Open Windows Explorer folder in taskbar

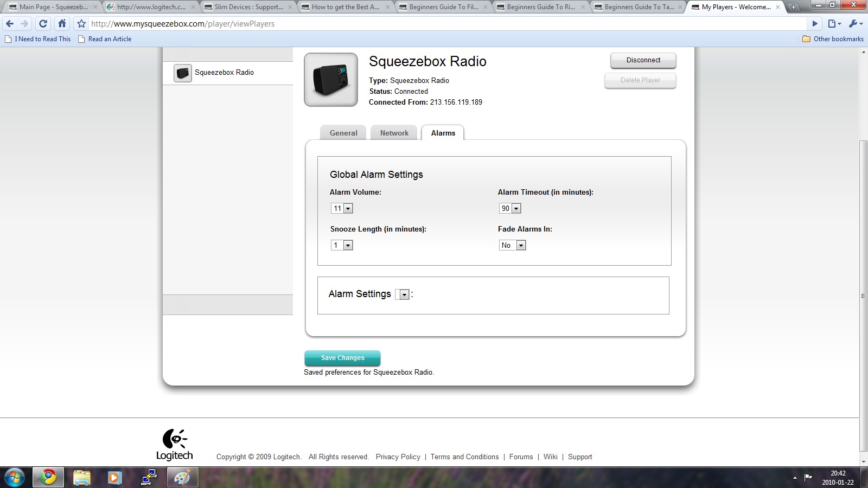tap(81, 477)
